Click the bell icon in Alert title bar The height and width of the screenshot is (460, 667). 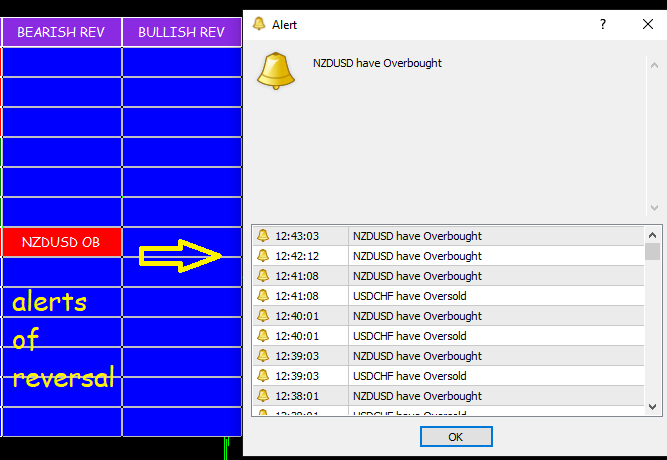[259, 24]
